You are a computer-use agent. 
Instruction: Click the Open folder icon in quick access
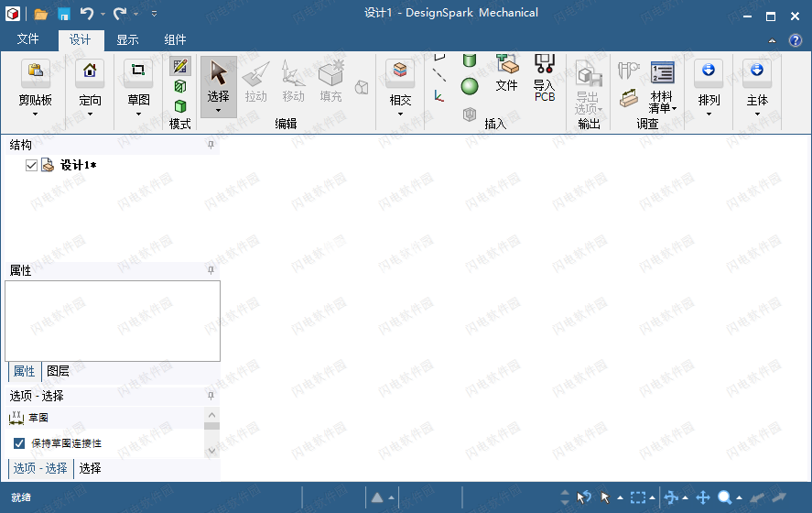point(40,14)
